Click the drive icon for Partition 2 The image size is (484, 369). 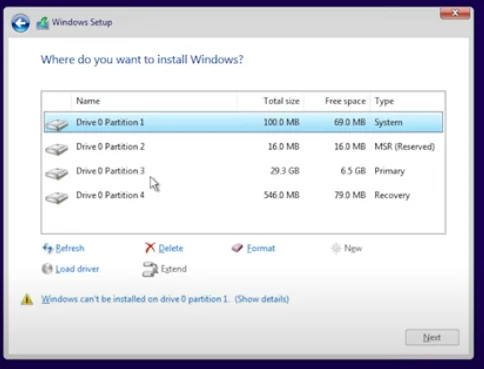[x=57, y=149]
